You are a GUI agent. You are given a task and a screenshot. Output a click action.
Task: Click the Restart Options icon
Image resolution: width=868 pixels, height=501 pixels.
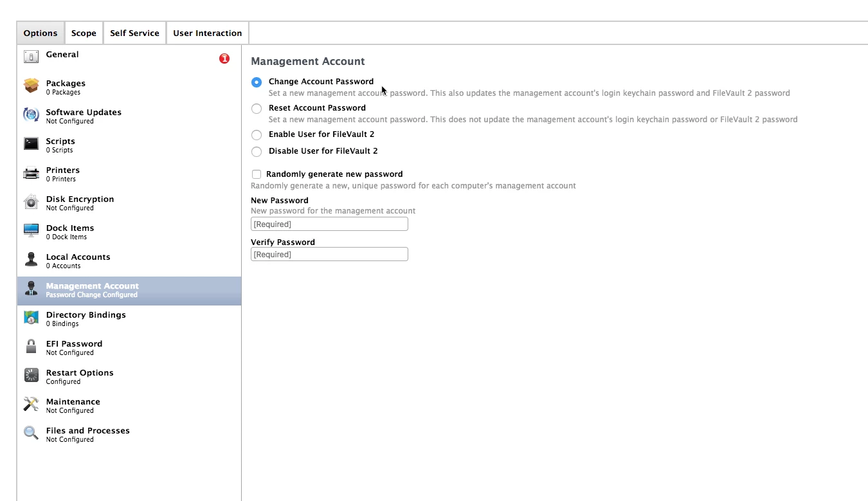(x=31, y=375)
